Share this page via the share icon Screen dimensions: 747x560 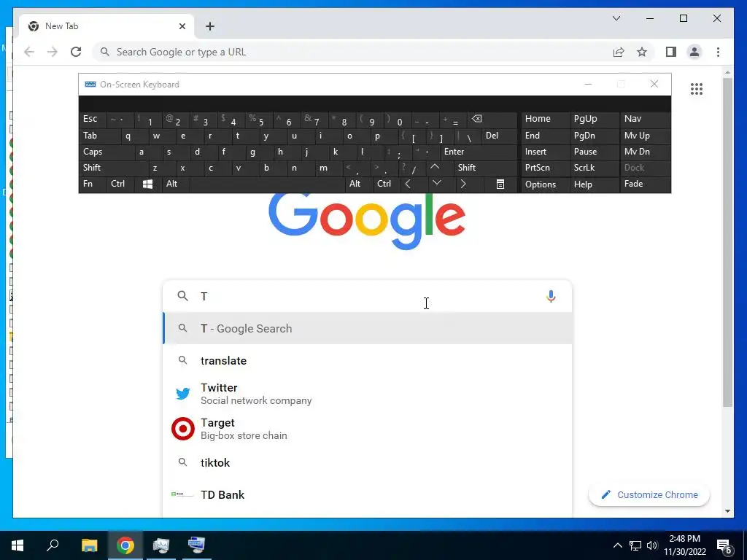[x=619, y=52]
